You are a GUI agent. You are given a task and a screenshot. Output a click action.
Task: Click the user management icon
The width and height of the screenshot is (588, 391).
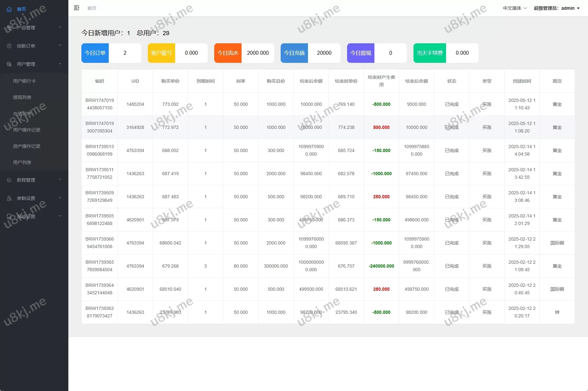pos(9,64)
